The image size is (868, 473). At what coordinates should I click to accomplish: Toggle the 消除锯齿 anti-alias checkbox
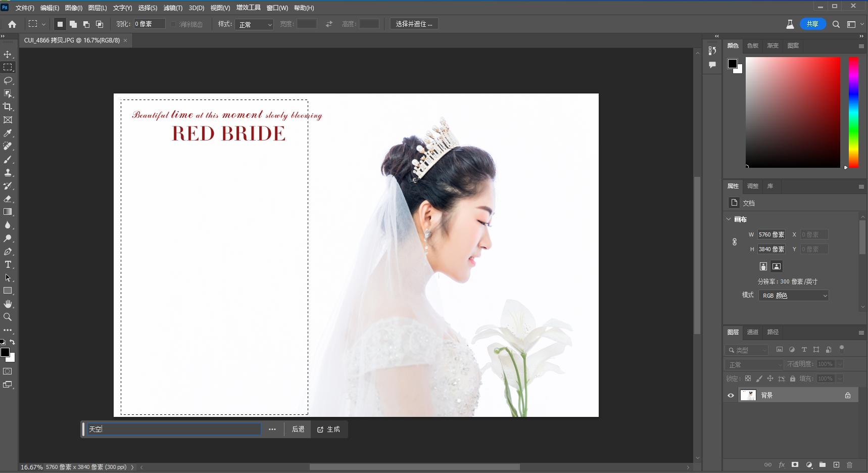tap(173, 24)
